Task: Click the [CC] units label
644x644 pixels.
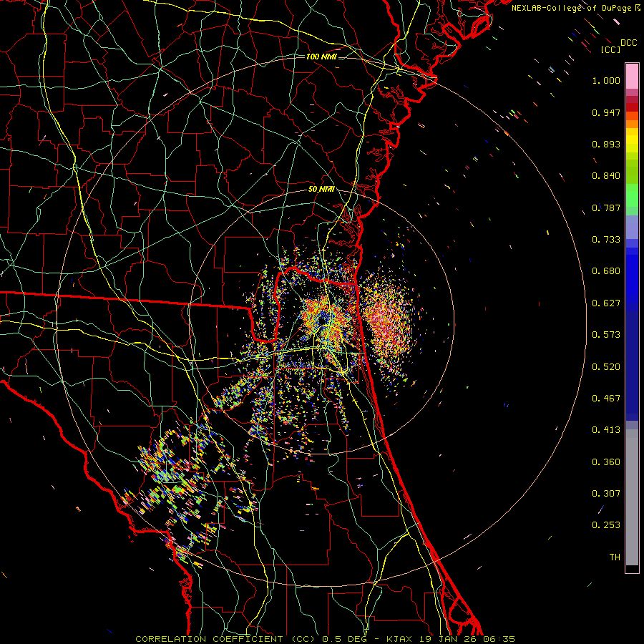Action: (611, 49)
